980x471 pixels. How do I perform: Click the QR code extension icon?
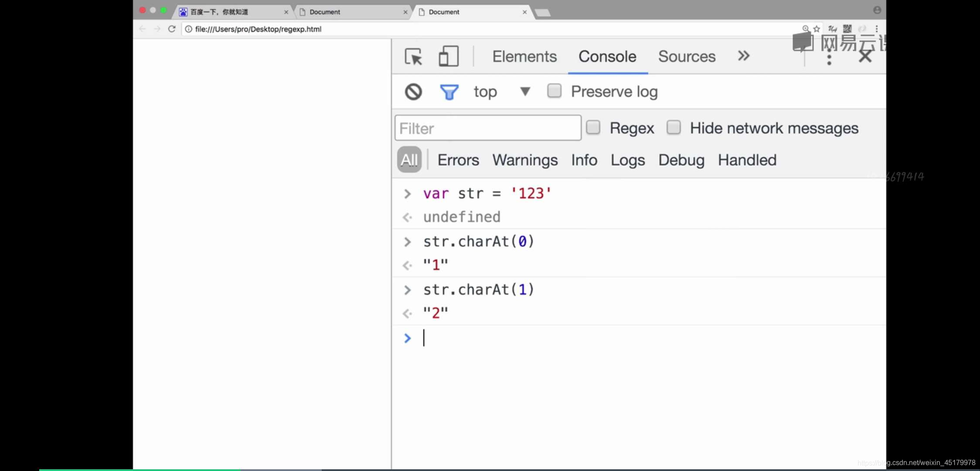847,29
